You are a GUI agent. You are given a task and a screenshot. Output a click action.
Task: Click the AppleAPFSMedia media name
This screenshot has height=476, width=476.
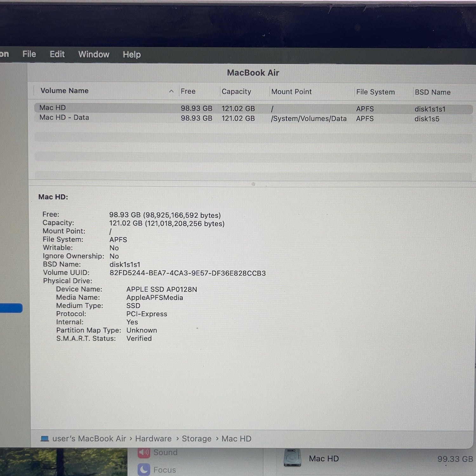[155, 298]
